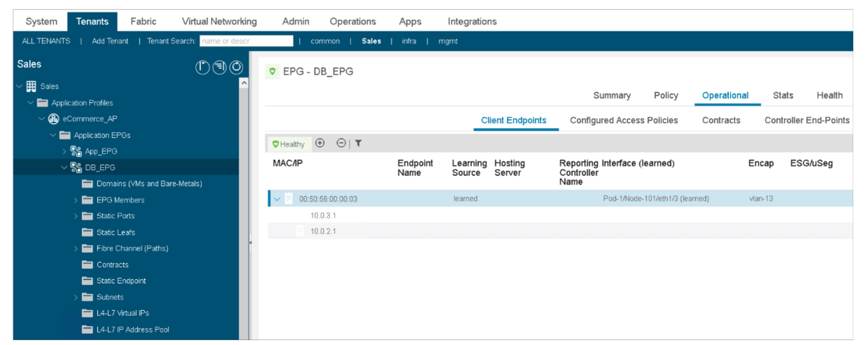Click the green shield icon next to EPG - DB_EPG
The width and height of the screenshot is (868, 345).
click(273, 71)
